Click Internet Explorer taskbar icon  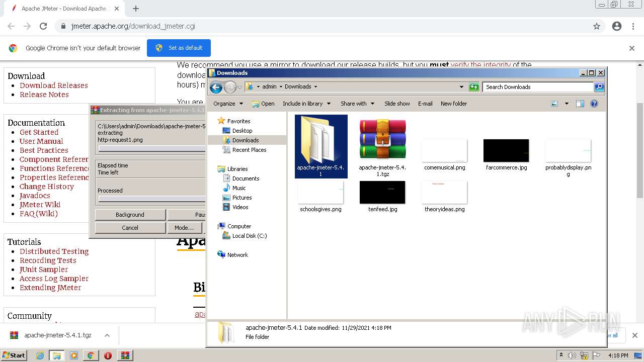point(40,355)
